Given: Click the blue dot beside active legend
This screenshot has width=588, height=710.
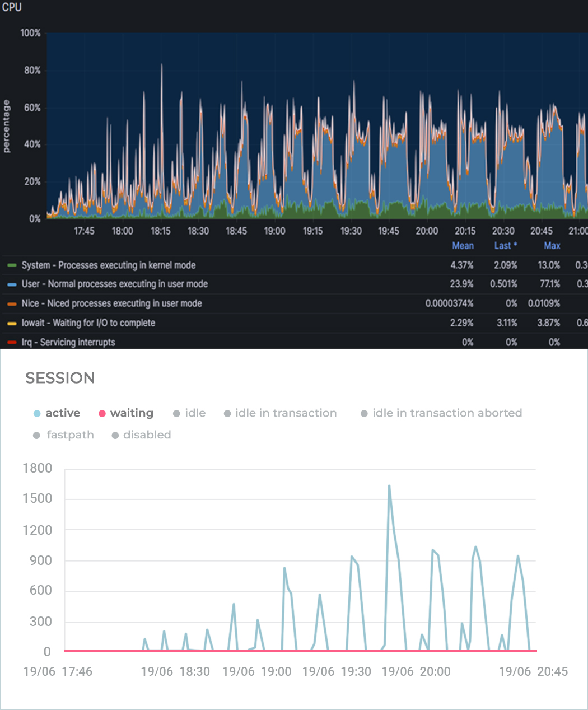Looking at the screenshot, I should [x=37, y=414].
